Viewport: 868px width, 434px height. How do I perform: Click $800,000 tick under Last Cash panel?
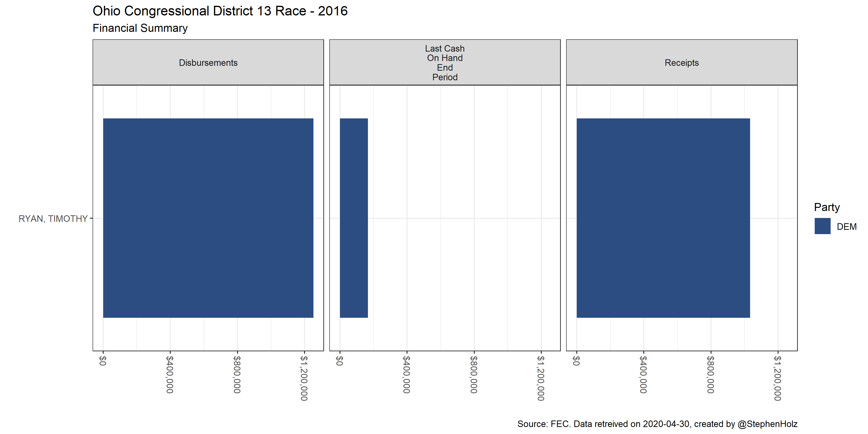pyautogui.click(x=474, y=374)
